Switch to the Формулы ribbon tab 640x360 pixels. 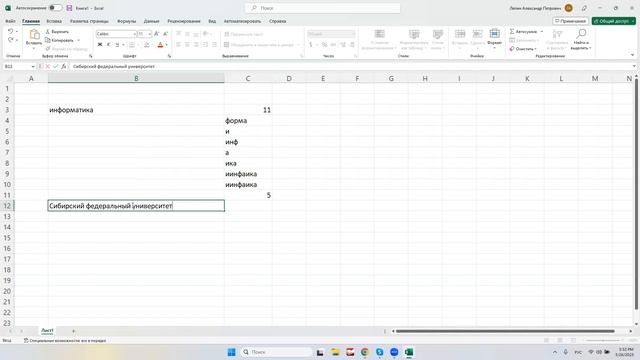[127, 21]
